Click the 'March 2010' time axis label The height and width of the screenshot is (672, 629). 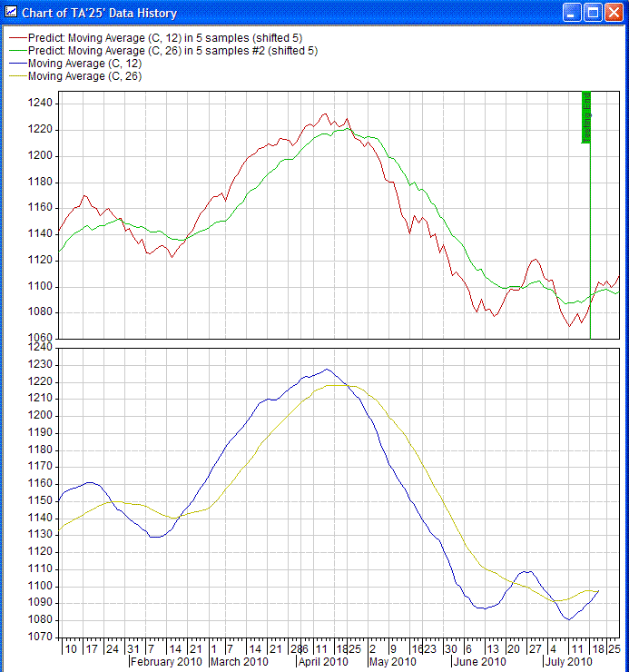coord(240,662)
